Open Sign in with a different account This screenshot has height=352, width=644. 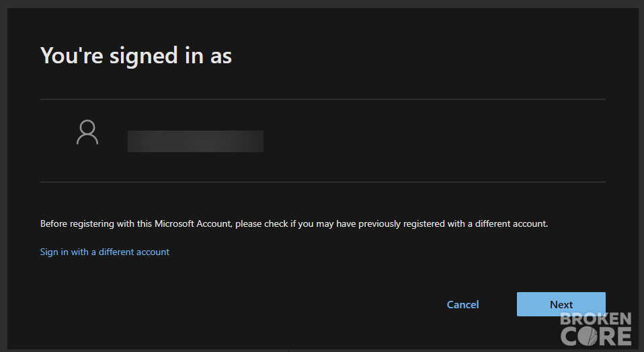coord(105,252)
